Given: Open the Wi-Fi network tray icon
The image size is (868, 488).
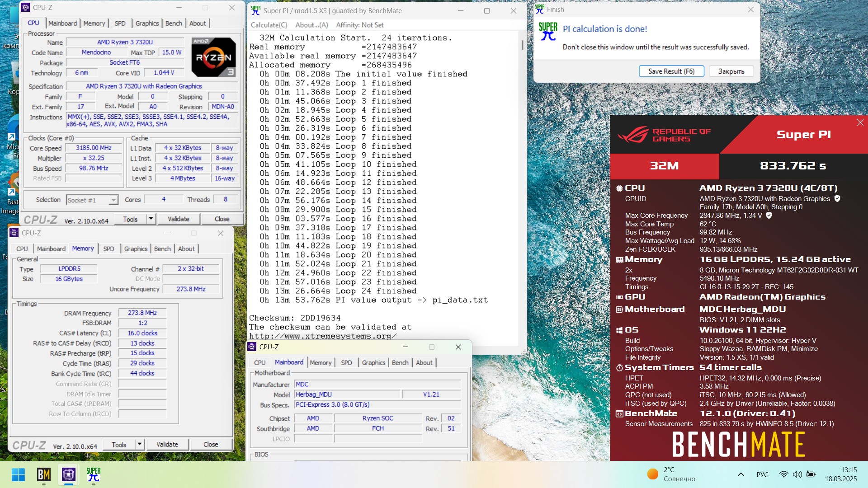Looking at the screenshot, I should pos(784,474).
